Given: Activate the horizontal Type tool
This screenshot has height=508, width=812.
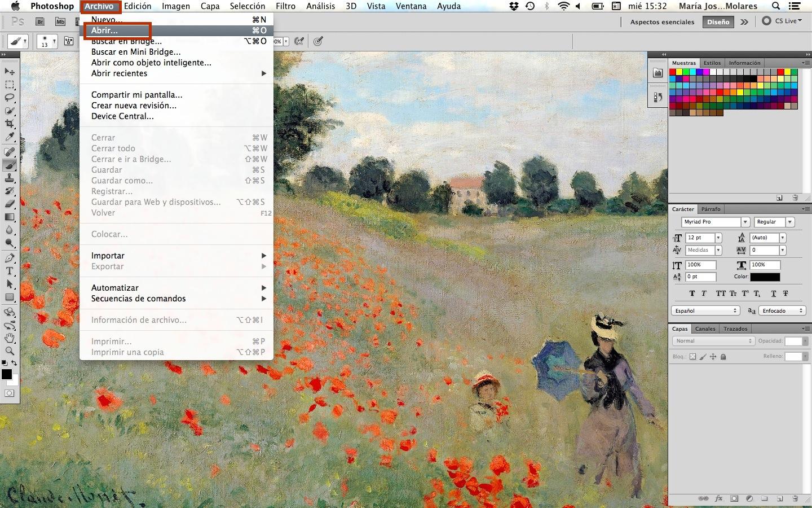Looking at the screenshot, I should [10, 271].
